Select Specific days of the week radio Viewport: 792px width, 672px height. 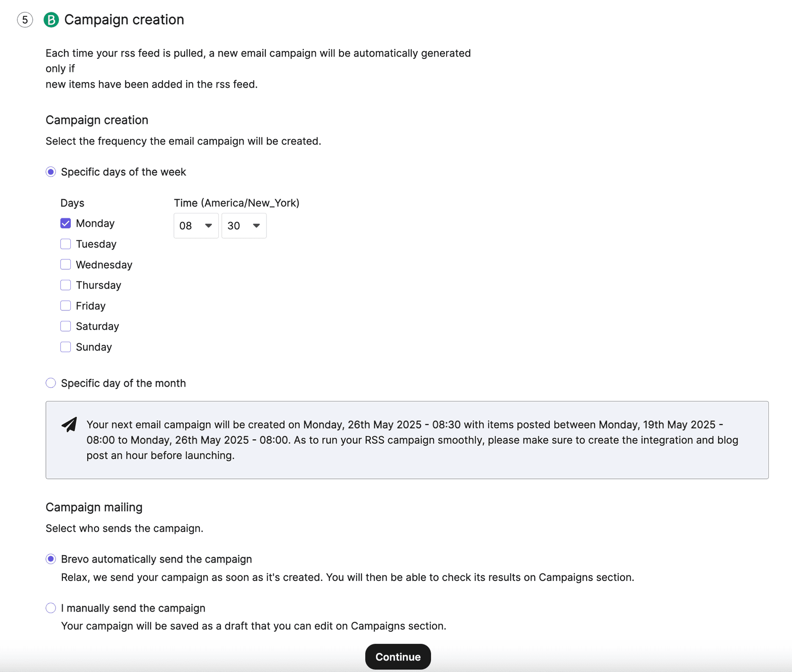[50, 172]
